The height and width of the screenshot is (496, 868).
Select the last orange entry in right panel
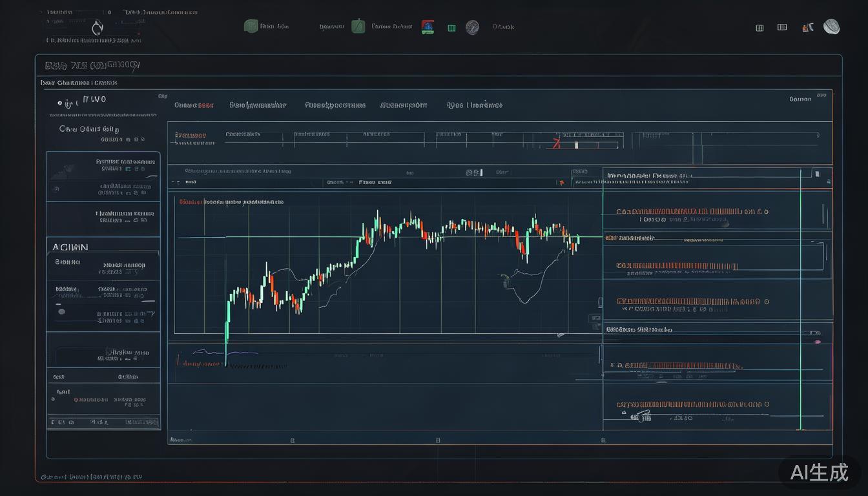point(691,405)
